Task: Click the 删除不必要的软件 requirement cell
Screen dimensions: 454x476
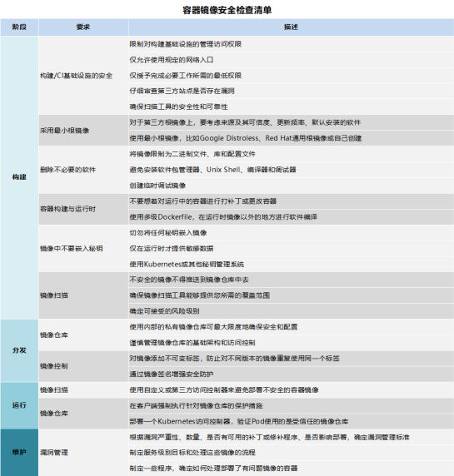Action: pyautogui.click(x=83, y=170)
